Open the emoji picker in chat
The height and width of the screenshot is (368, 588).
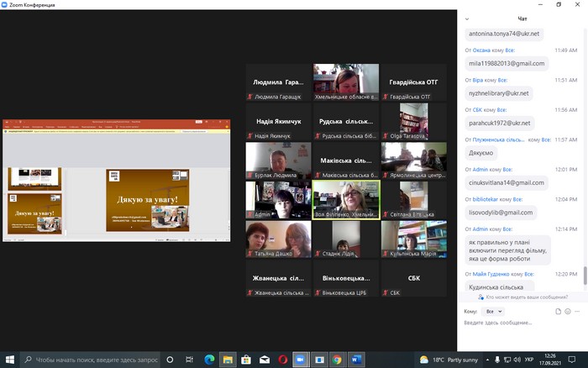point(567,311)
